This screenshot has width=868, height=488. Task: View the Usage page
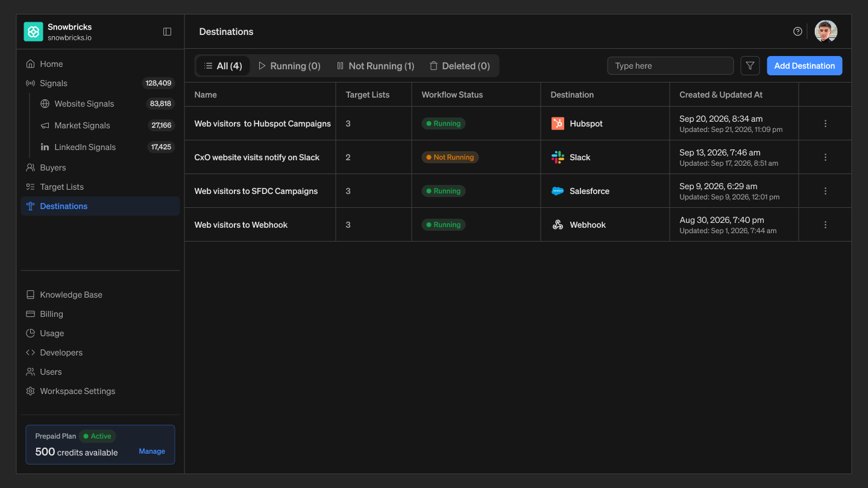pyautogui.click(x=100, y=333)
